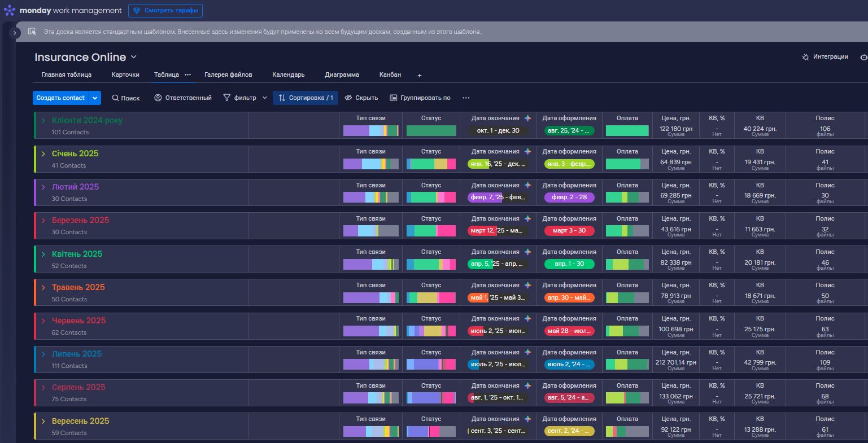Click the Смотреть тарифы button
868x443 pixels.
(165, 10)
